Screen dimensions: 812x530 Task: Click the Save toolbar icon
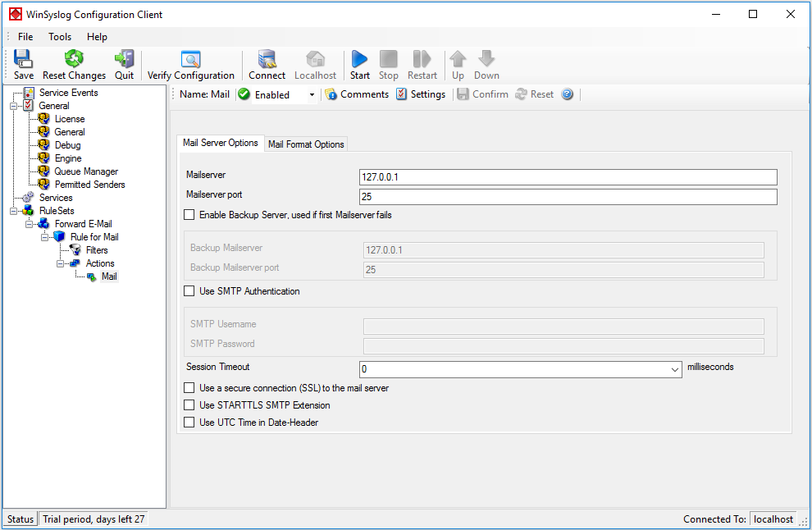tap(23, 65)
